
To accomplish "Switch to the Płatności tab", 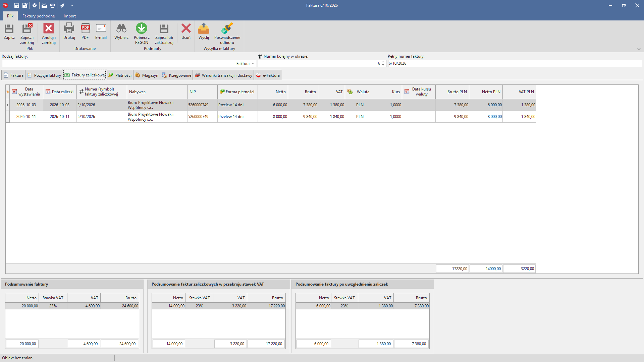I will pyautogui.click(x=120, y=75).
